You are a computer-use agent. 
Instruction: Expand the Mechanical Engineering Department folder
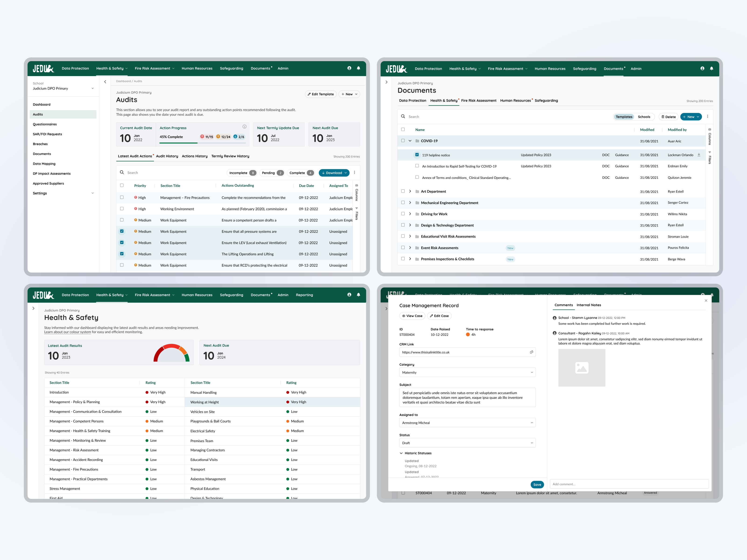(x=410, y=203)
